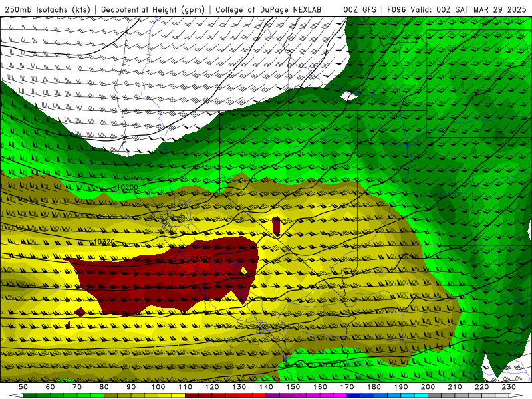The image size is (532, 399).
Task: Click the 60 value on the color scale
Action: pyautogui.click(x=51, y=387)
